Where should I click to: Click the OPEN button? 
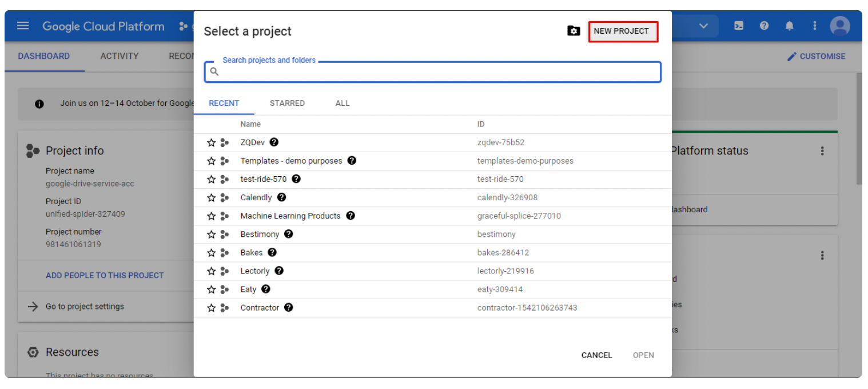643,355
